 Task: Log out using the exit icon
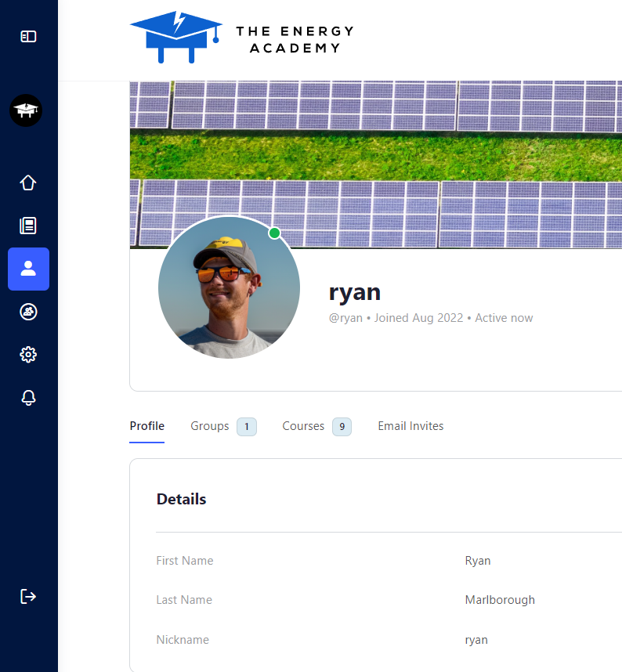coord(28,597)
